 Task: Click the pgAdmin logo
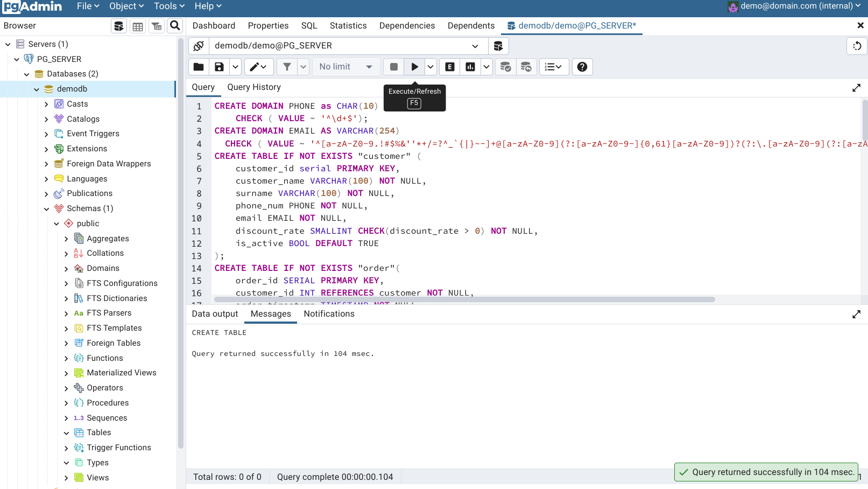pyautogui.click(x=32, y=6)
